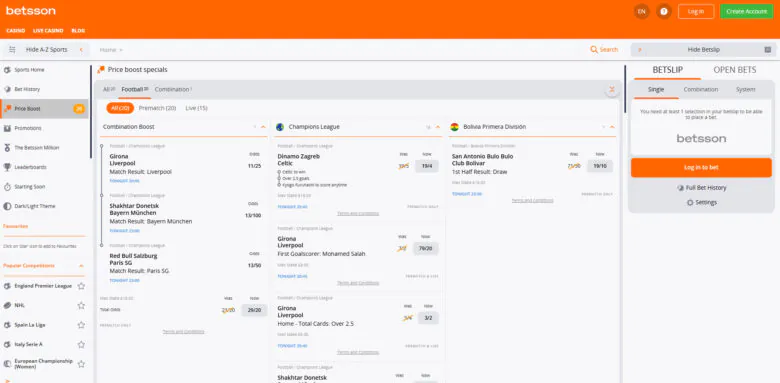This screenshot has width=780, height=383.
Task: Open Terms and Conditions under Bolivia bet
Action: point(532,200)
